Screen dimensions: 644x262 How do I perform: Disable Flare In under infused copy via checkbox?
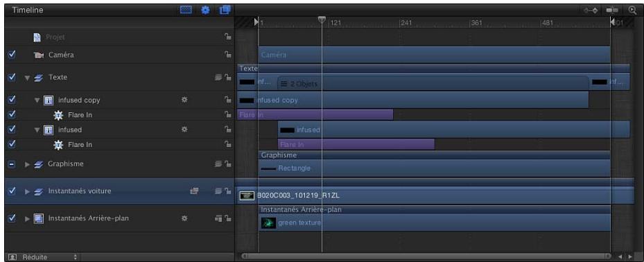(x=12, y=114)
